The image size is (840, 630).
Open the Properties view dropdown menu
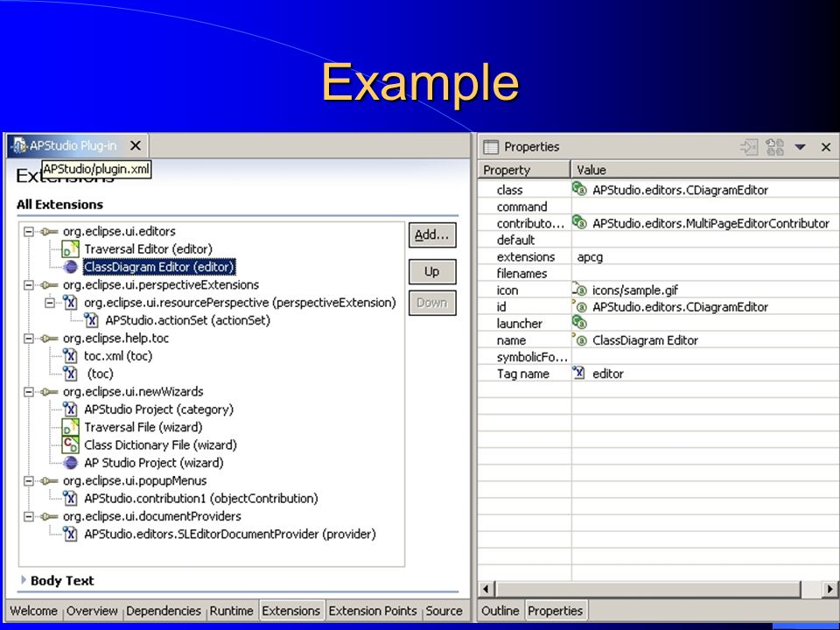coord(800,147)
